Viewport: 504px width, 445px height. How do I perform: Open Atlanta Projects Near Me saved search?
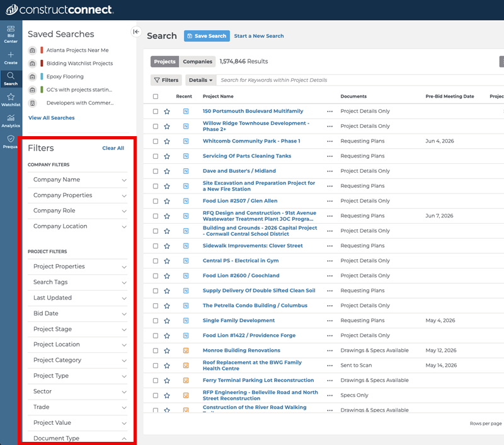[x=77, y=50]
